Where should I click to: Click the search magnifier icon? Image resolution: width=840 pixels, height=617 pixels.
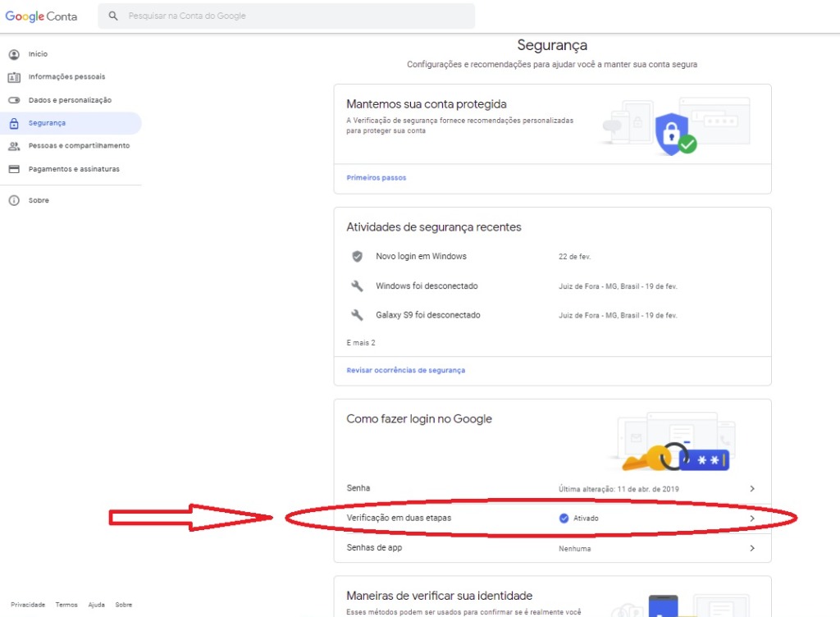click(x=113, y=16)
